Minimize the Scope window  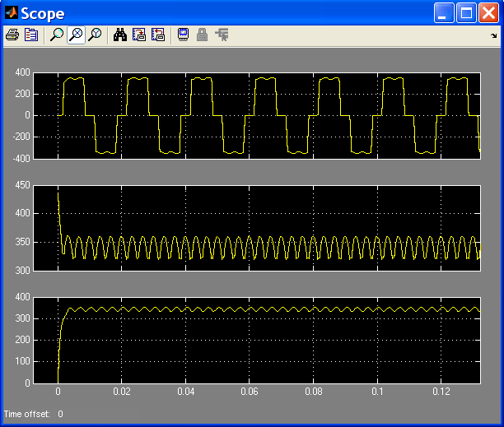444,13
